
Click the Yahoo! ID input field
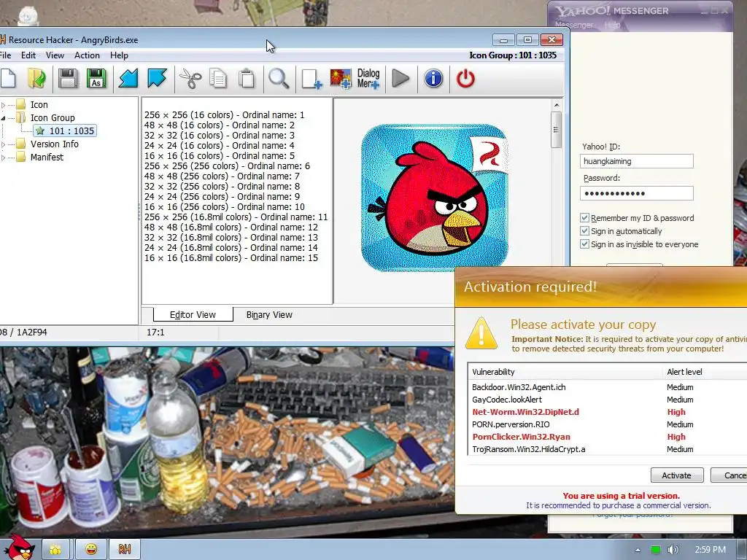click(x=636, y=161)
